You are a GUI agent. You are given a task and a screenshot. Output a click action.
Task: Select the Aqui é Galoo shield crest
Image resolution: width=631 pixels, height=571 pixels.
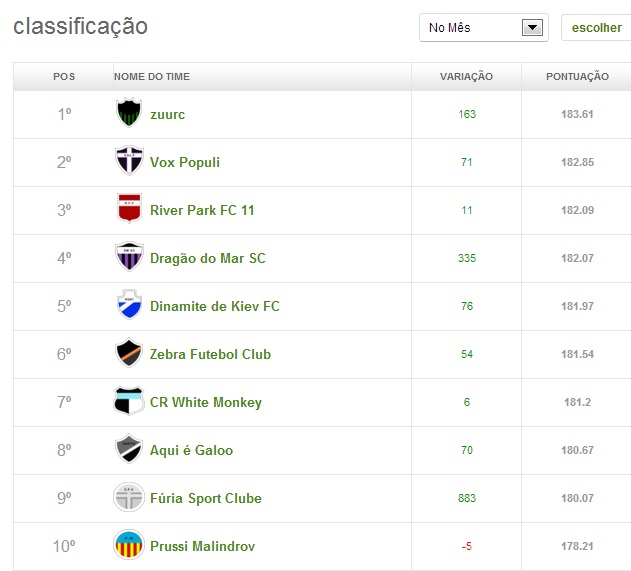pyautogui.click(x=129, y=448)
